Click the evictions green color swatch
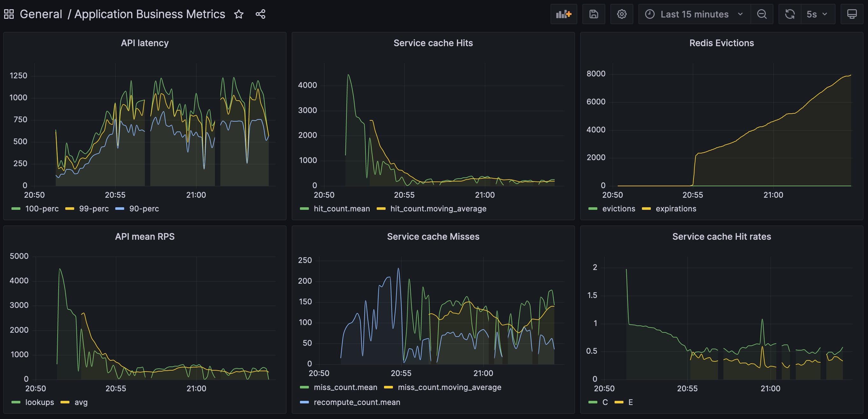 593,209
